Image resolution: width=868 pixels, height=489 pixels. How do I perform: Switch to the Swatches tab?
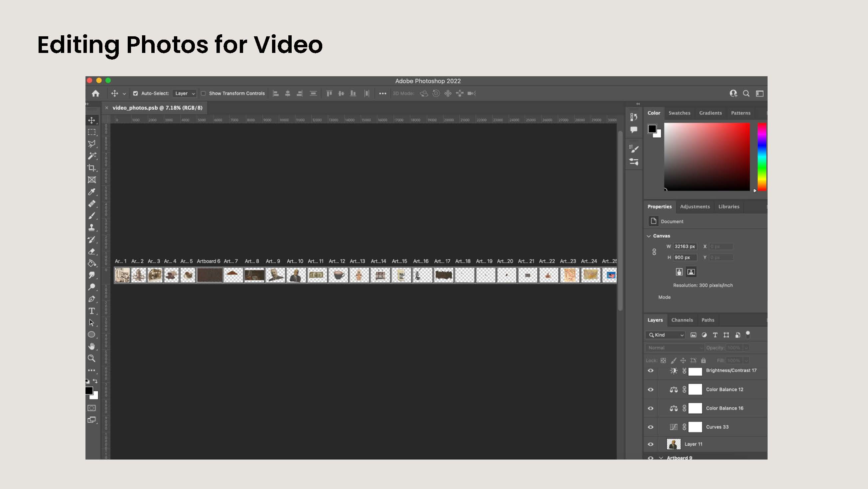click(679, 113)
